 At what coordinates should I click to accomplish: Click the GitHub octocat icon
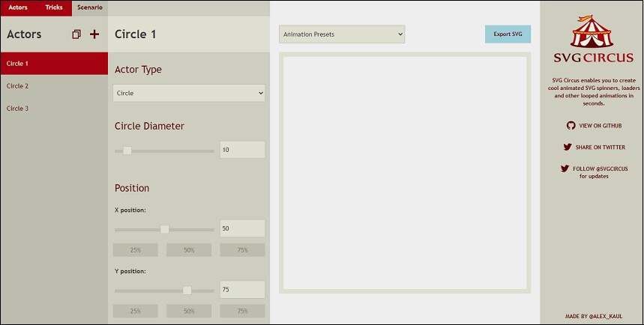[x=571, y=126]
